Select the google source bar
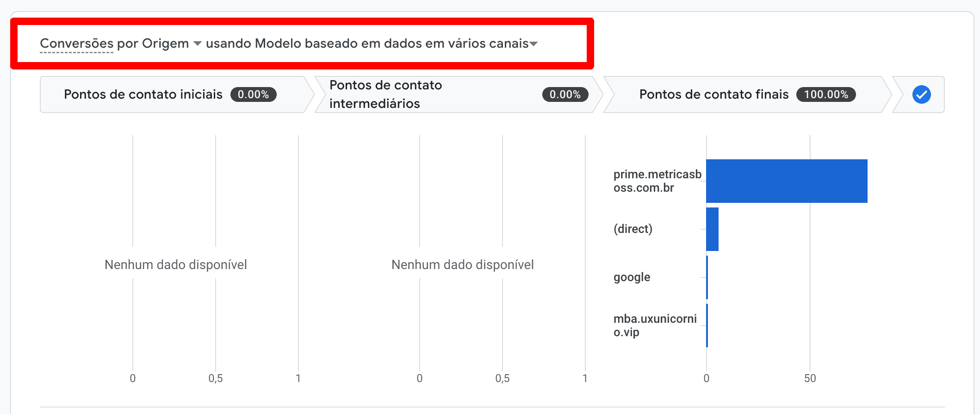Viewport: 980px width, 414px height. [707, 277]
